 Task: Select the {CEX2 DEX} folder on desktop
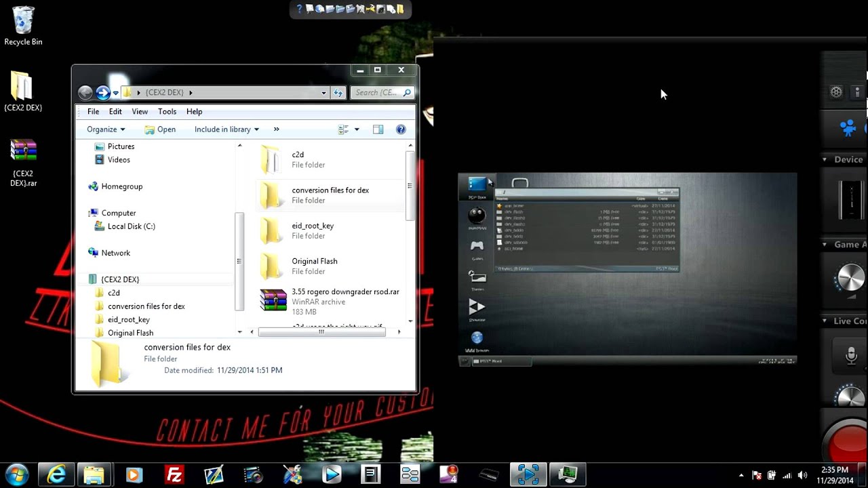click(x=22, y=91)
